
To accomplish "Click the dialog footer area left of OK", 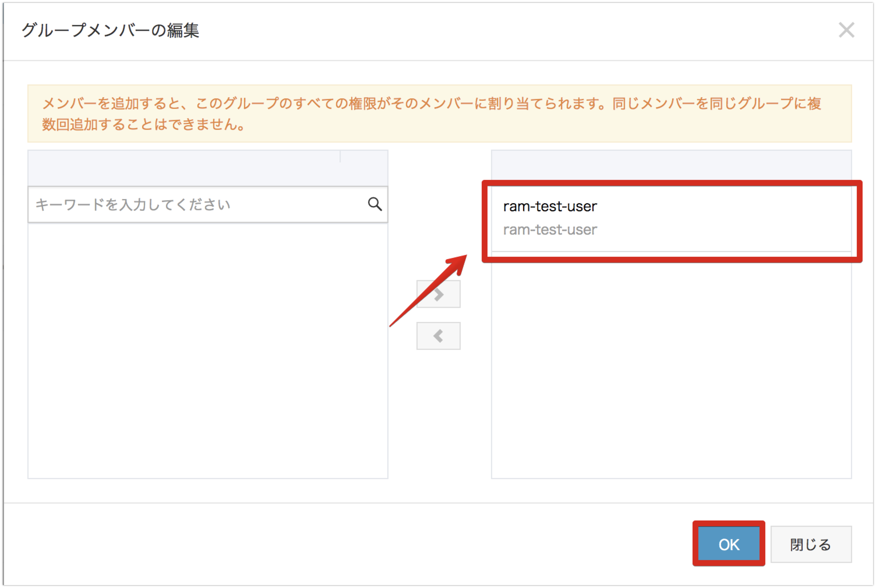I will [x=338, y=544].
